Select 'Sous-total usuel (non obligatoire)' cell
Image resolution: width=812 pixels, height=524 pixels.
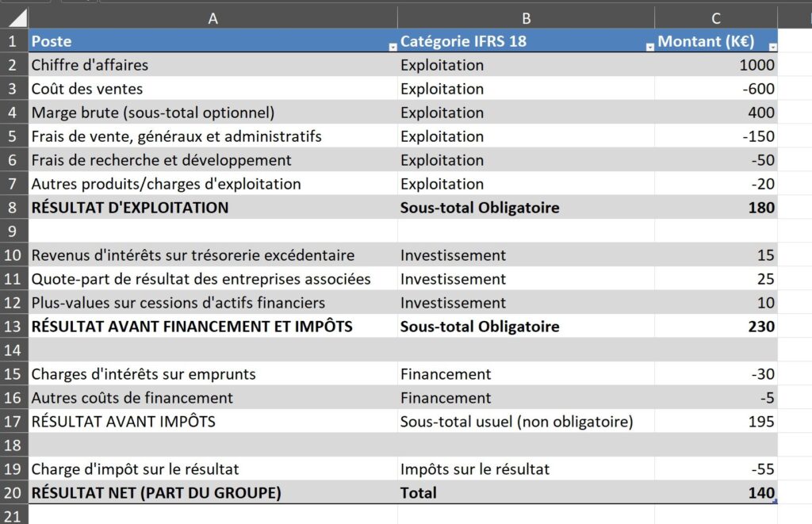(x=527, y=422)
